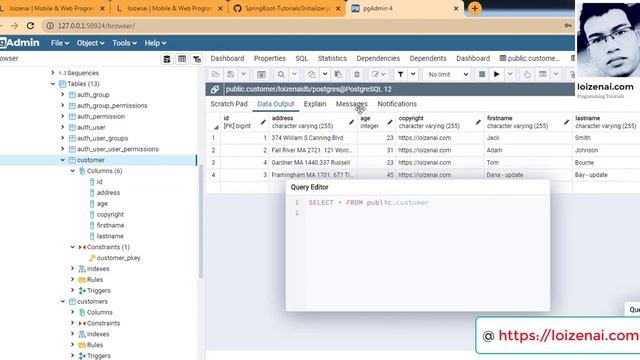This screenshot has height=360, width=640.
Task: Select the auth_group_permissions table
Action: 112,105
